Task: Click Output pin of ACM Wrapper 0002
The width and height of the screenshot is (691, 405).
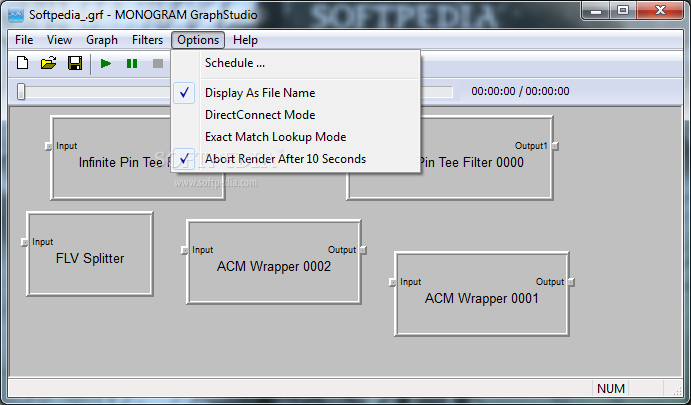Action: 363,250
